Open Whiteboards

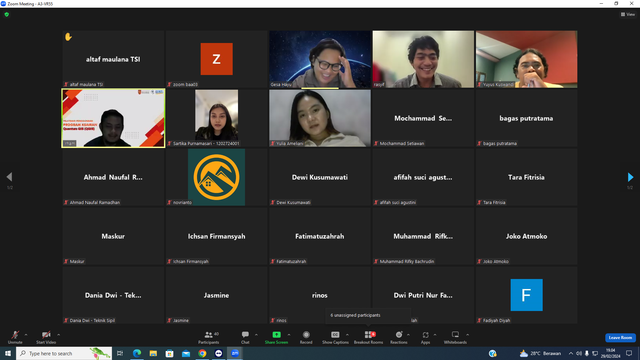tap(455, 337)
